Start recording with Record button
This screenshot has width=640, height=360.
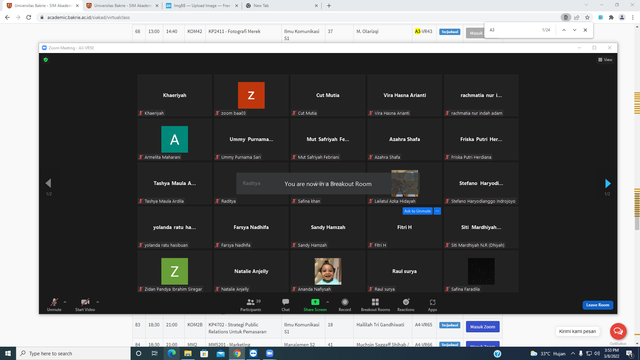(x=344, y=304)
